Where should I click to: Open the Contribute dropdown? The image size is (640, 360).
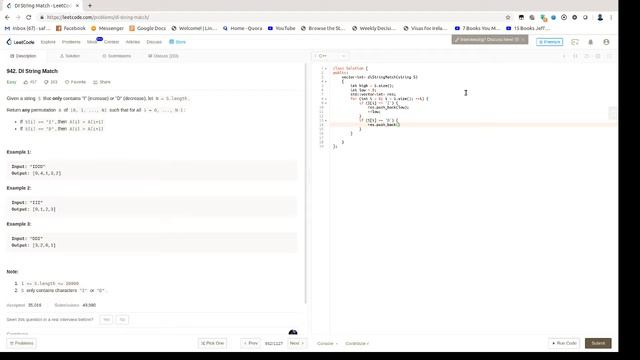pos(357,343)
